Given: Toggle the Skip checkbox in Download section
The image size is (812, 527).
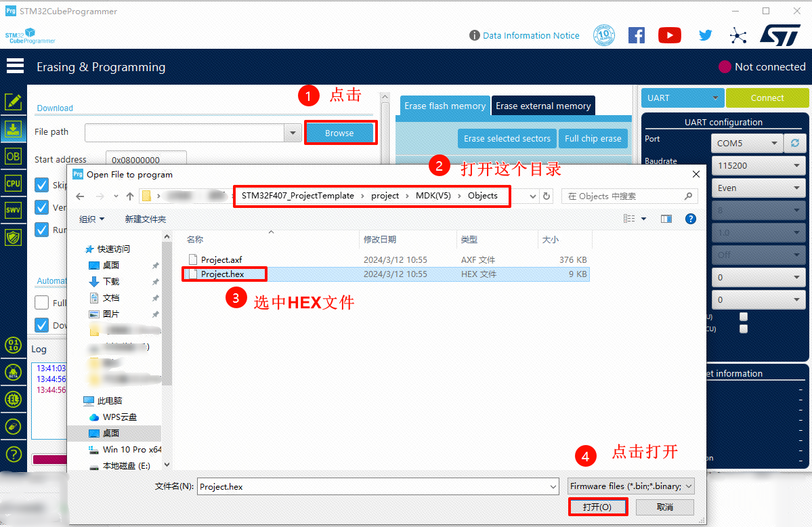Looking at the screenshot, I should coord(41,185).
